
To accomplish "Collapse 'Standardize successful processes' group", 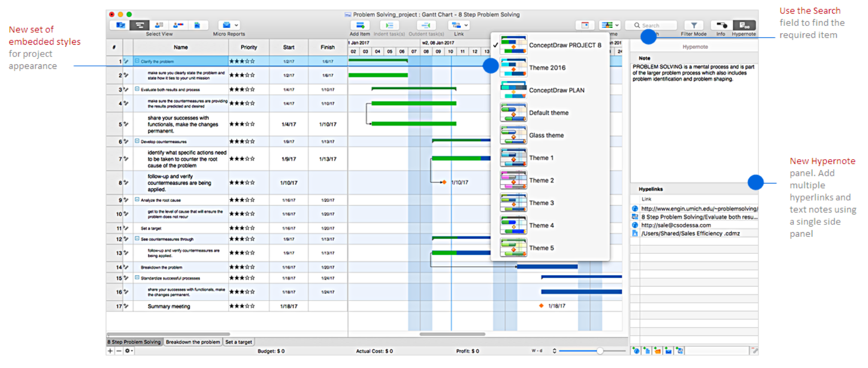I will pyautogui.click(x=137, y=278).
